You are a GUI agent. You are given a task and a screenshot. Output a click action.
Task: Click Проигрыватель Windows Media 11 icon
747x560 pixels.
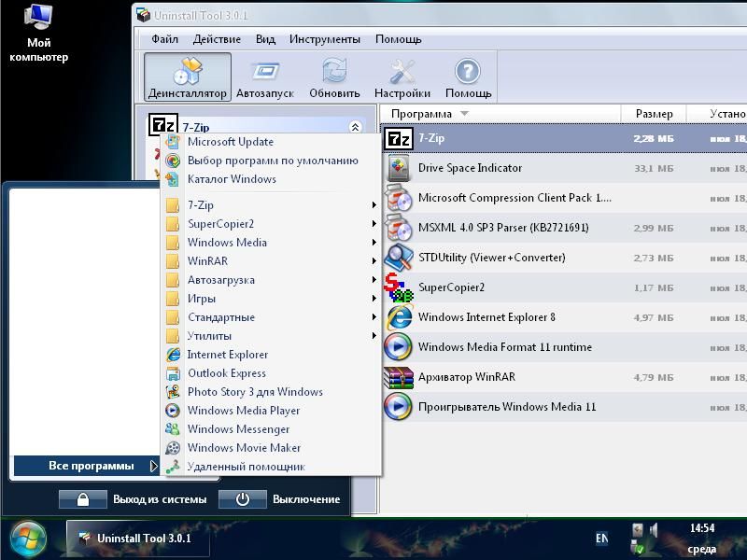399,407
